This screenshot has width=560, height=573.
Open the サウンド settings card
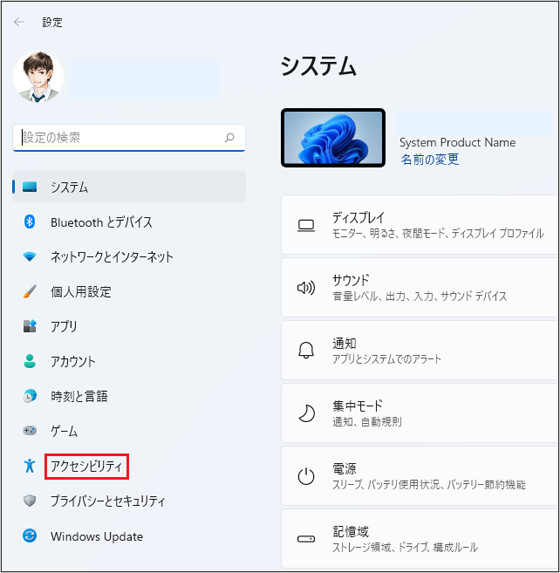(x=420, y=288)
